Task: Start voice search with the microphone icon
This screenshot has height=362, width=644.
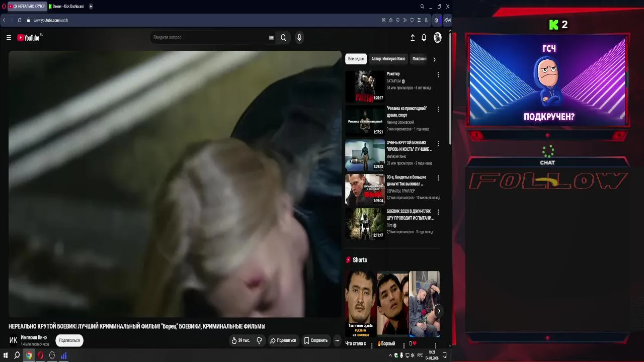Action: [299, 38]
